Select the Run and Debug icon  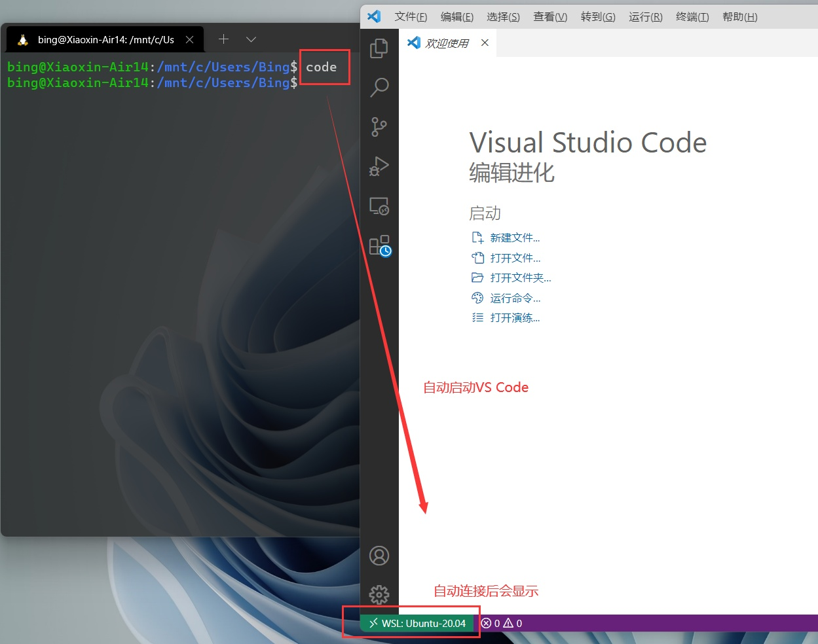[x=379, y=166]
